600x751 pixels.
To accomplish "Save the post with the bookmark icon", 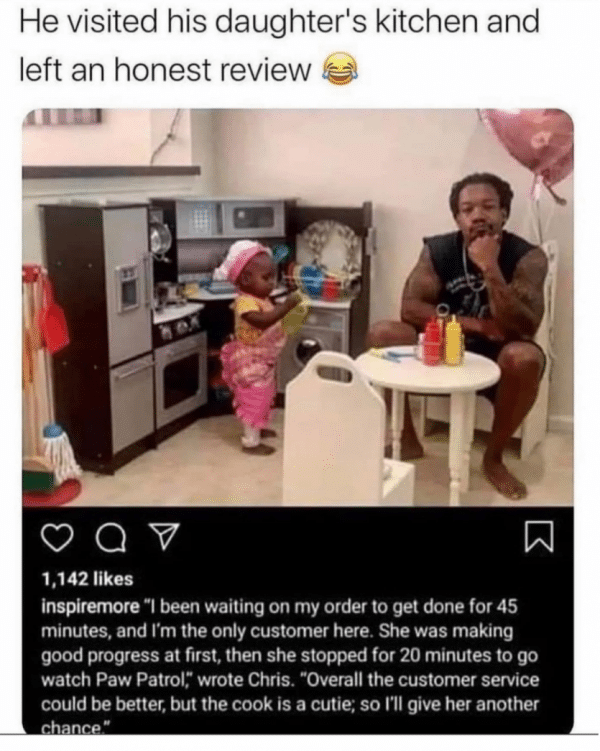I will (540, 537).
